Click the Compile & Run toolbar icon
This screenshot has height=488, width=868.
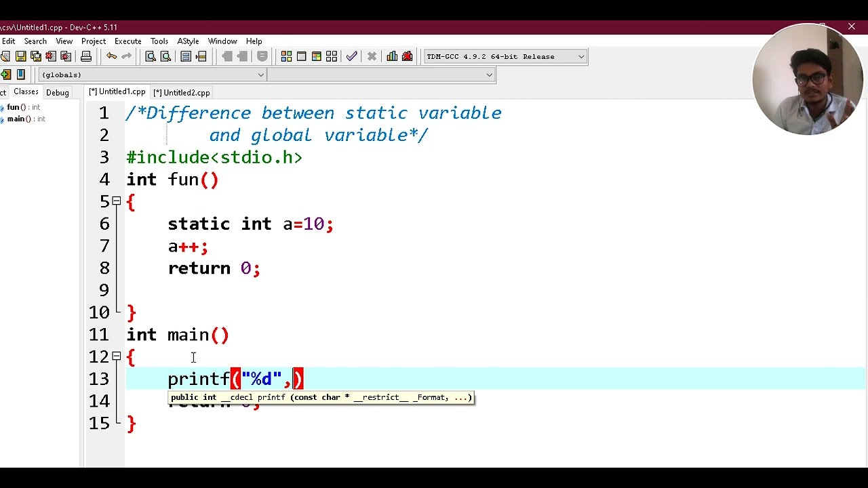pyautogui.click(x=316, y=56)
